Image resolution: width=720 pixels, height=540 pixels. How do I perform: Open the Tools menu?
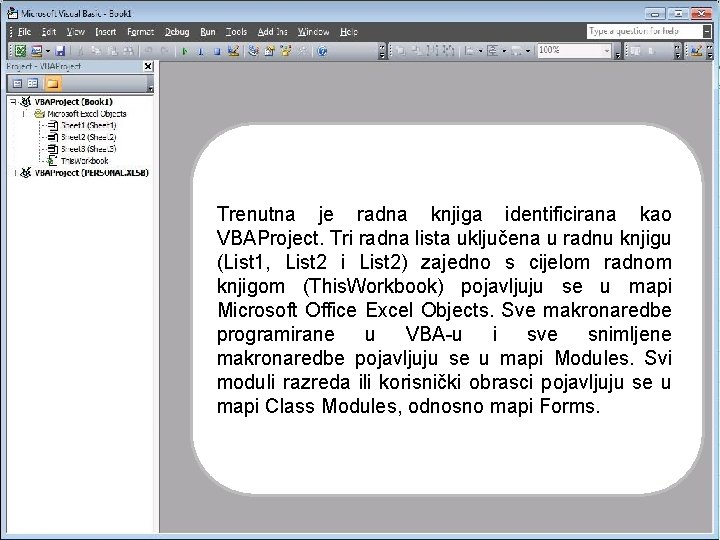tap(236, 32)
